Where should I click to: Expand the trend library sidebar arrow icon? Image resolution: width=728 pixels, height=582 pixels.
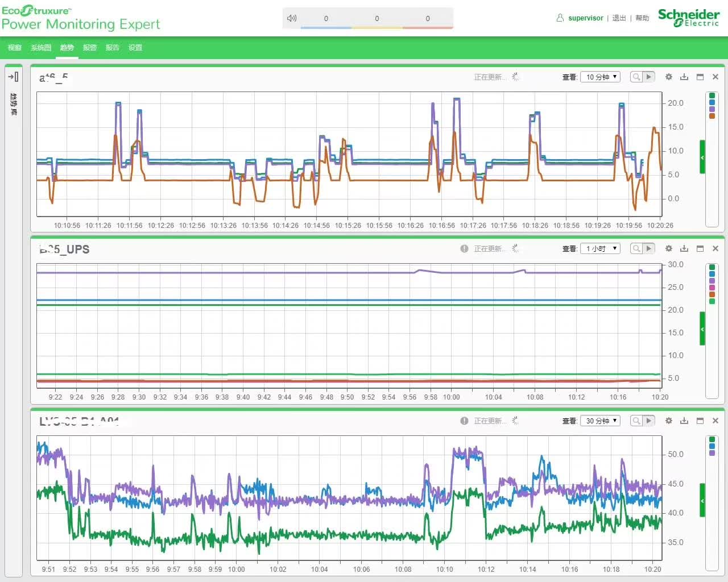(x=13, y=77)
